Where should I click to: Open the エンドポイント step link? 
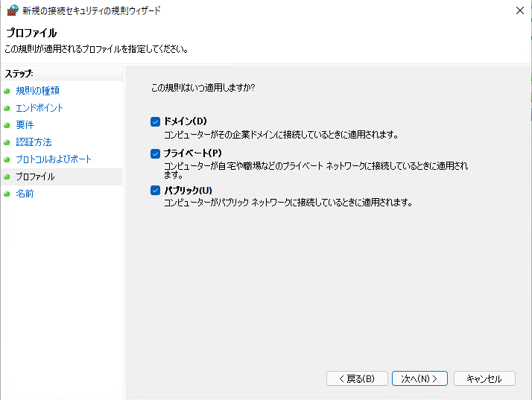(39, 108)
